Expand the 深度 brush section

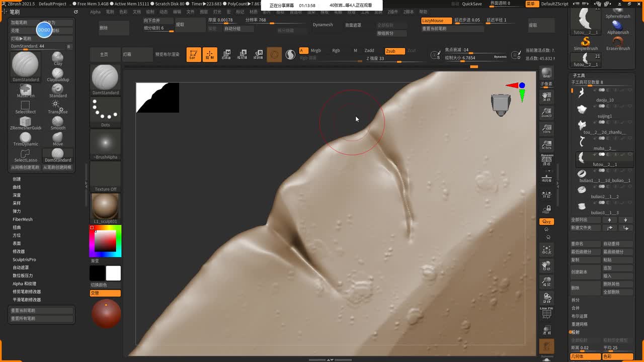tap(17, 195)
